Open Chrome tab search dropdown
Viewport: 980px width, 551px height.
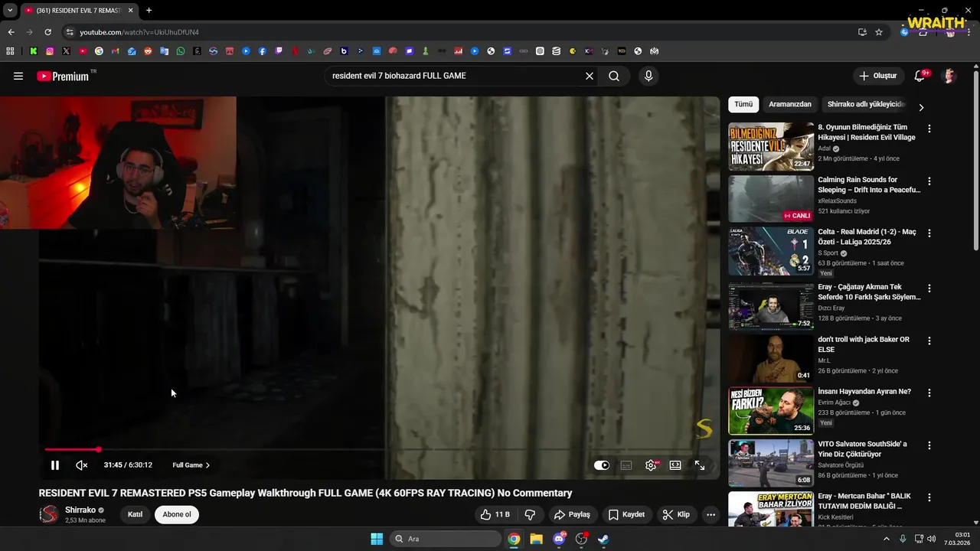click(x=10, y=11)
